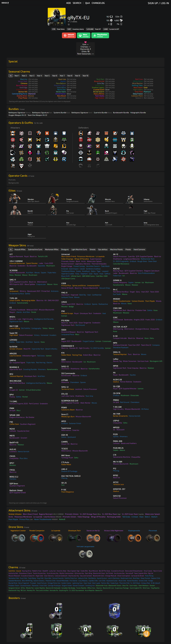Screen dimensions: 171x644
Task: Click the Ela Huk Sztuki elite portrait
Action: [53, 210]
